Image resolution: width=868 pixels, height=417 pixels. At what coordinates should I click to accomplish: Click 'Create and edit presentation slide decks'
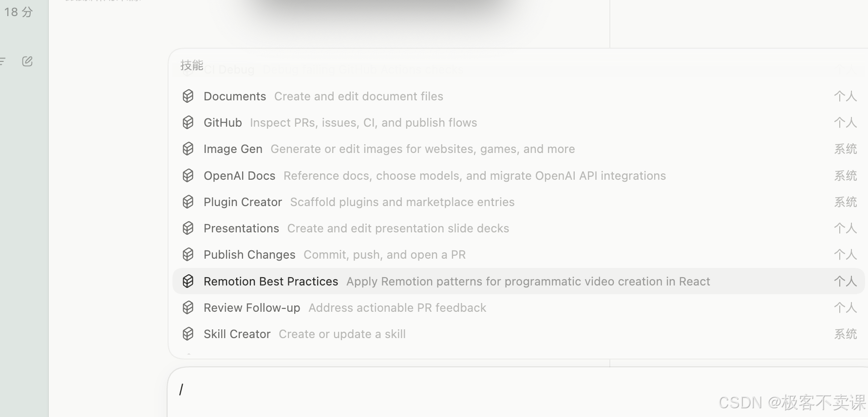coord(398,228)
